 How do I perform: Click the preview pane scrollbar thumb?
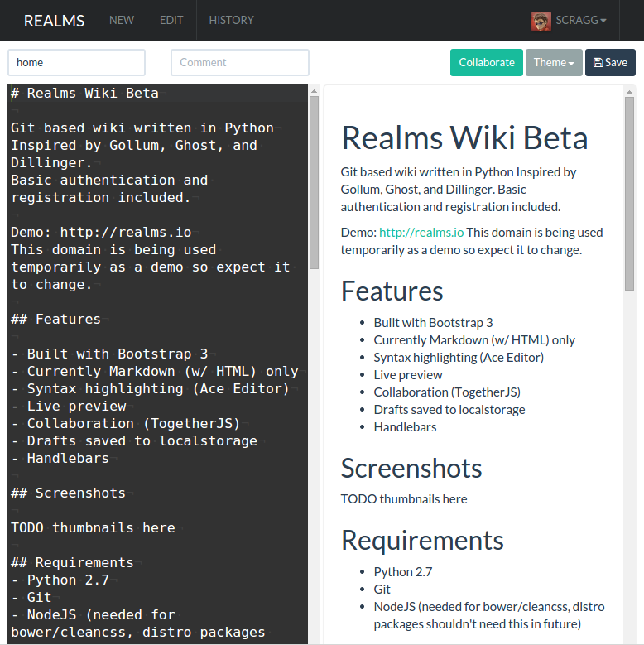pos(629,190)
